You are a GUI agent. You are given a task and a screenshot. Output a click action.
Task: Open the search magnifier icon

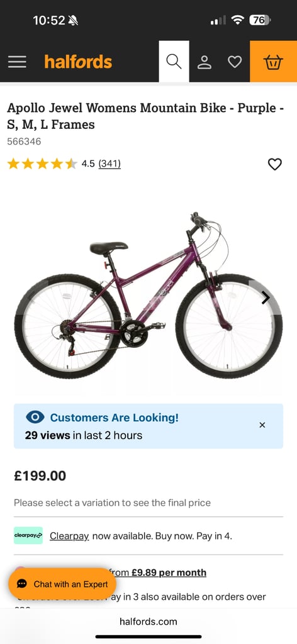click(174, 62)
